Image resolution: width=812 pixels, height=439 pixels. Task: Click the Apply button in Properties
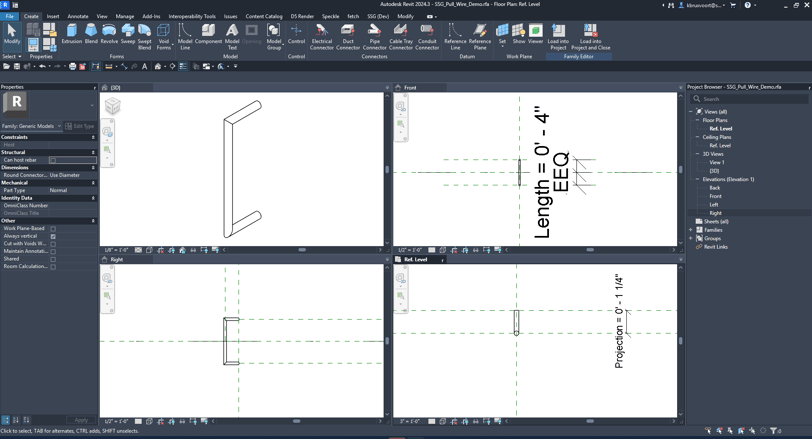pos(81,420)
